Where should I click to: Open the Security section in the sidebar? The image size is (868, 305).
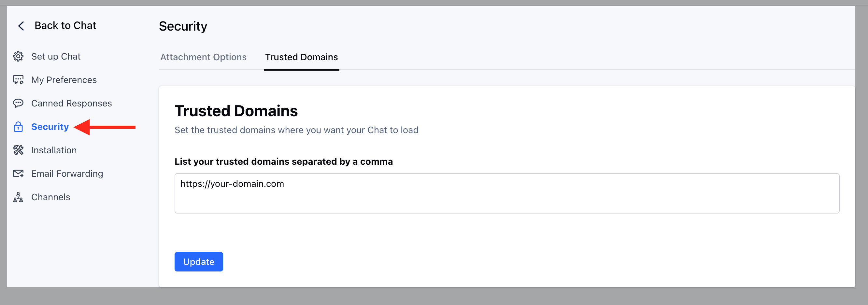coord(50,127)
